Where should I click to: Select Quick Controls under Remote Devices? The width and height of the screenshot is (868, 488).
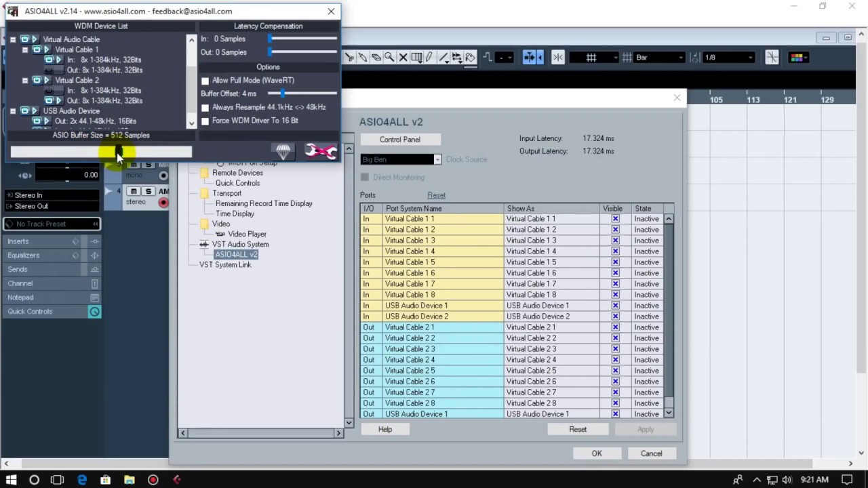point(237,183)
